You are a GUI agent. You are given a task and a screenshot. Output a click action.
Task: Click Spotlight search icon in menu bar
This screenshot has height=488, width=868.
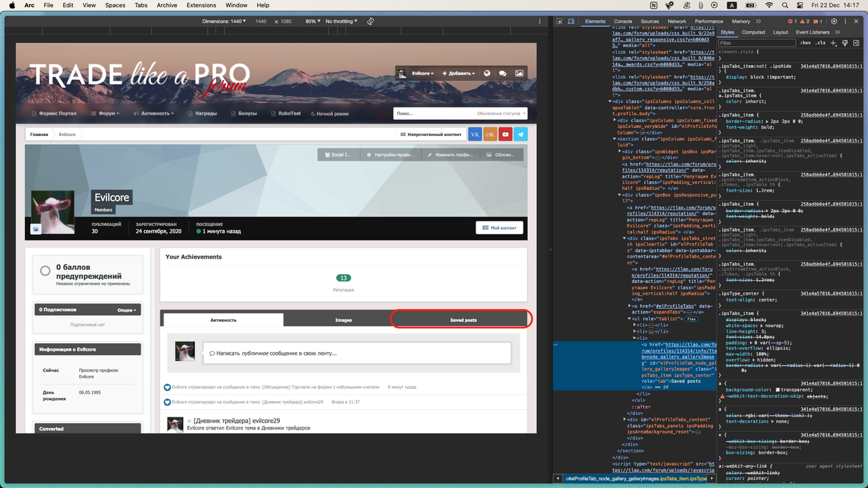pyautogui.click(x=785, y=5)
